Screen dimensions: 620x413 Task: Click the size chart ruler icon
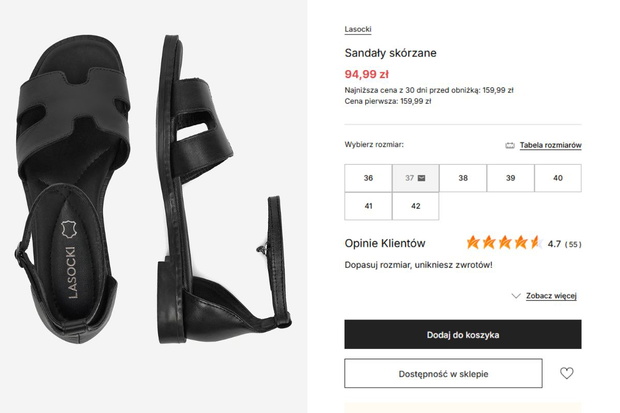(x=510, y=146)
